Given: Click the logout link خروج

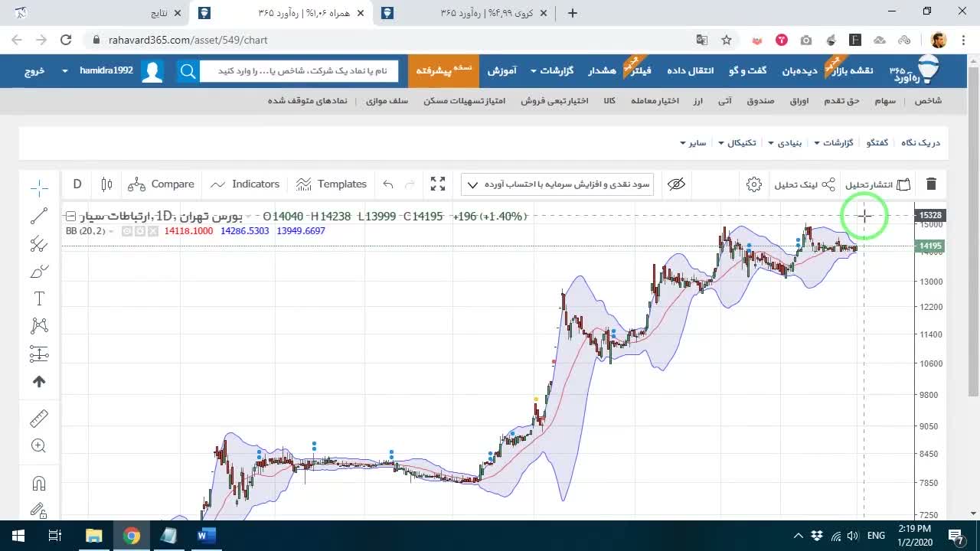Looking at the screenshot, I should coord(34,70).
